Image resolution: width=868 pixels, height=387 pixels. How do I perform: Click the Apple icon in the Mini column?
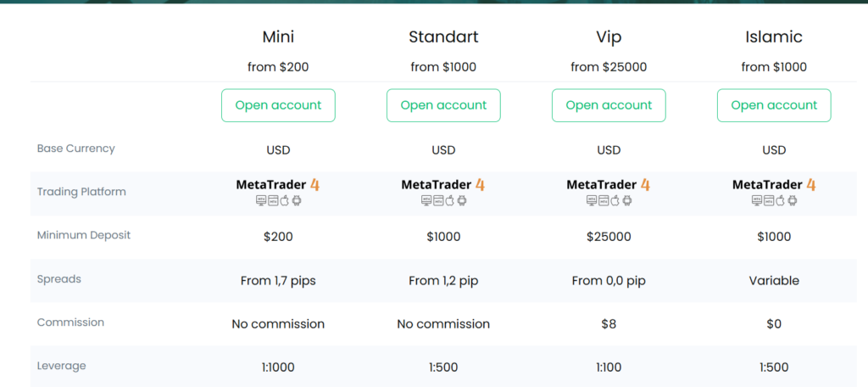click(285, 201)
